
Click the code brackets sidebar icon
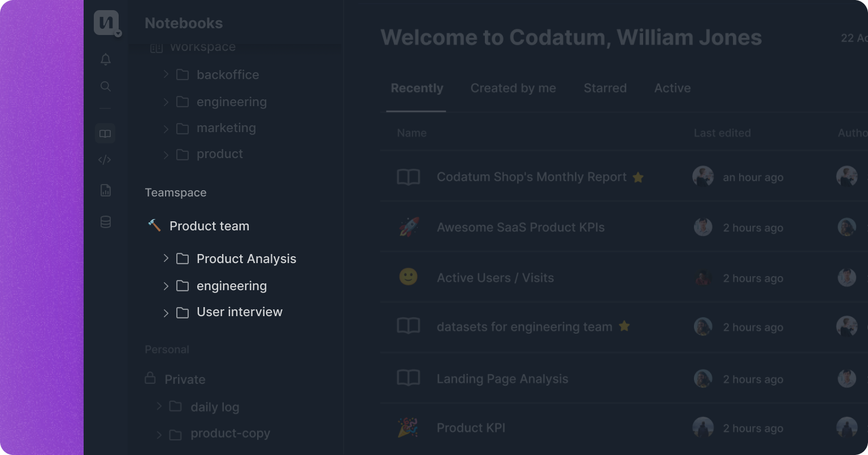click(105, 160)
